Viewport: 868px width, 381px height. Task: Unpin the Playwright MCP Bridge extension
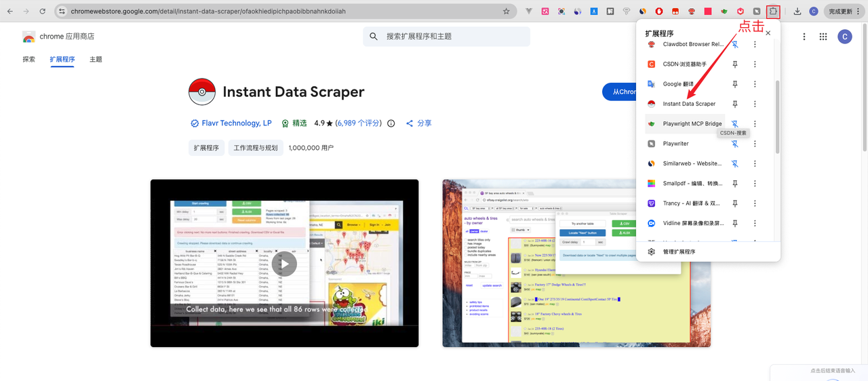click(734, 123)
